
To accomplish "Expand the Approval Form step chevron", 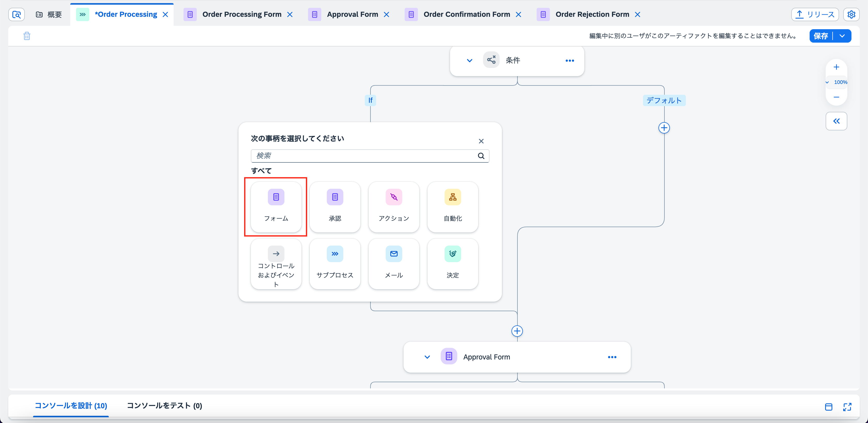I will click(427, 357).
